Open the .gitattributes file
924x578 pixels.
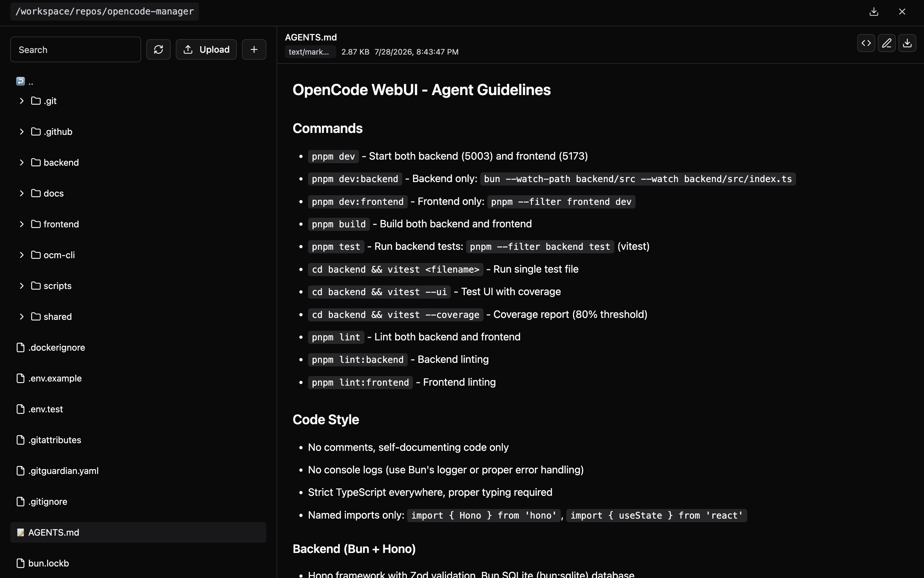point(55,440)
